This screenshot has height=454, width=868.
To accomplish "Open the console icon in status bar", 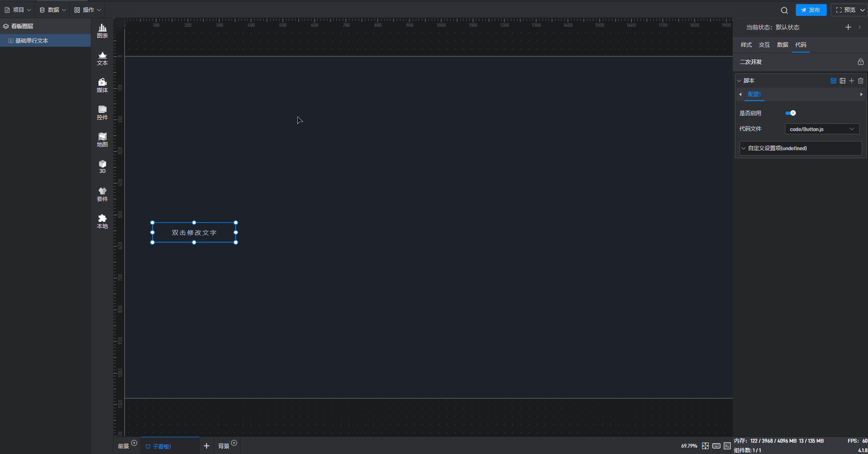I will coord(727,446).
